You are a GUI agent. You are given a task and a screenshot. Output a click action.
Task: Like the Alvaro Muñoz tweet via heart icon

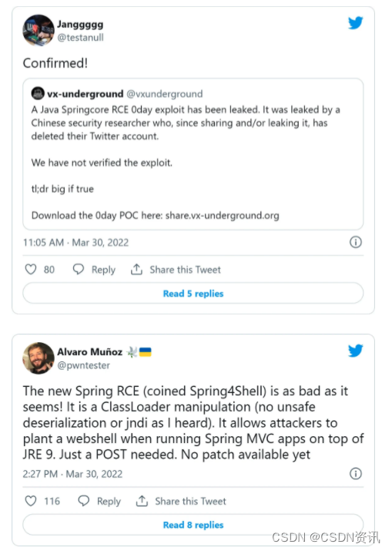(31, 501)
